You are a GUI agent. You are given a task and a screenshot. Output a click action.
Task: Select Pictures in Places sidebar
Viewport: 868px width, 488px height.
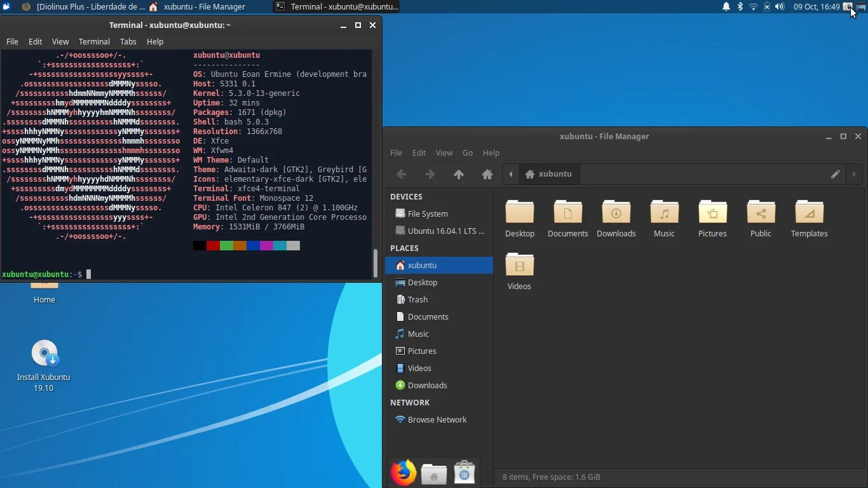pos(439,351)
